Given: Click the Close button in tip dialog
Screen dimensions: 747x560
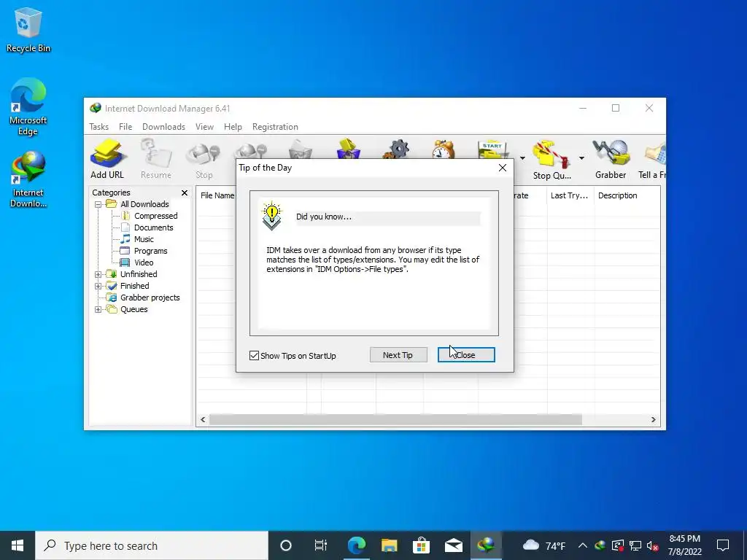Looking at the screenshot, I should click(466, 355).
